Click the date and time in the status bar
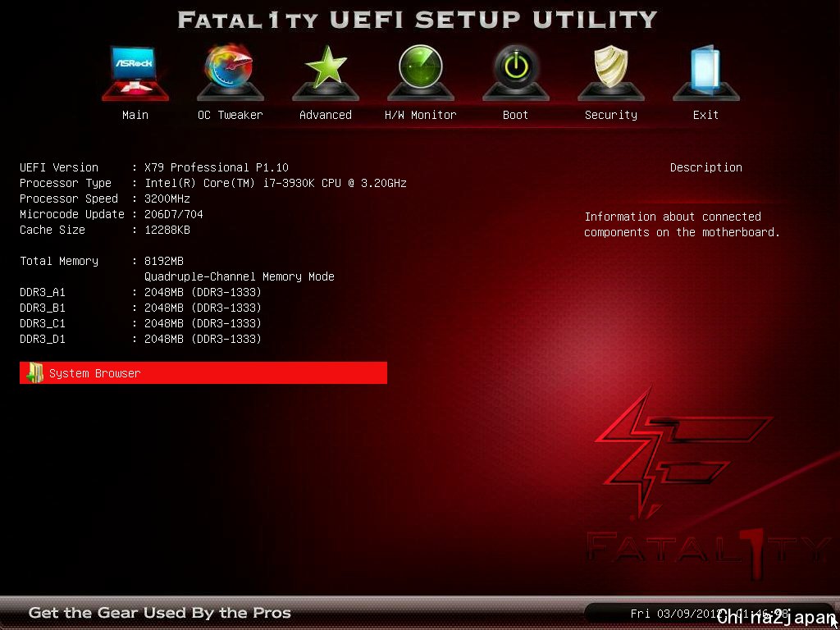This screenshot has width=840, height=630. click(x=710, y=613)
